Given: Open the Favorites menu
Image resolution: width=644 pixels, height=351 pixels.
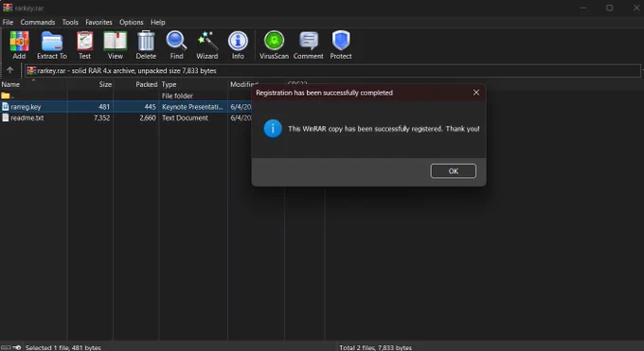Looking at the screenshot, I should coord(98,22).
